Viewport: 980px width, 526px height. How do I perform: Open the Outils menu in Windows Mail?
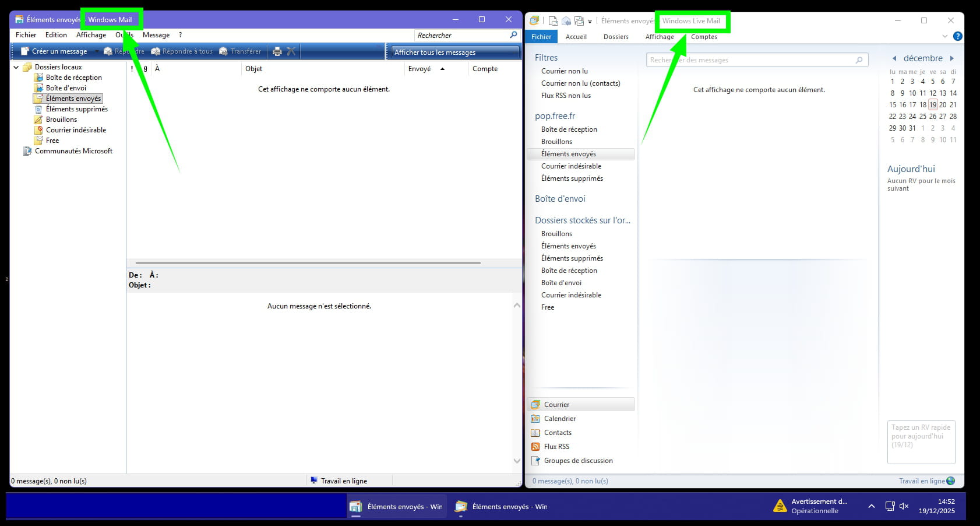124,35
